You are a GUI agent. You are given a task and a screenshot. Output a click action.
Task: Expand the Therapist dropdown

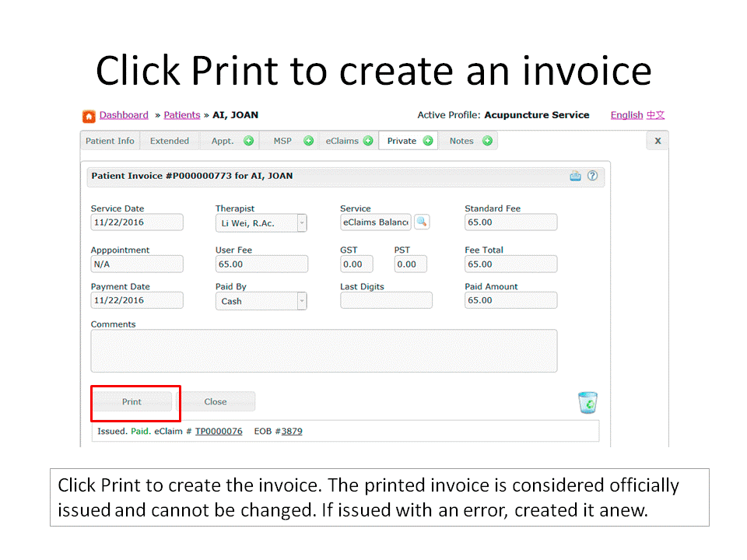[x=302, y=223]
